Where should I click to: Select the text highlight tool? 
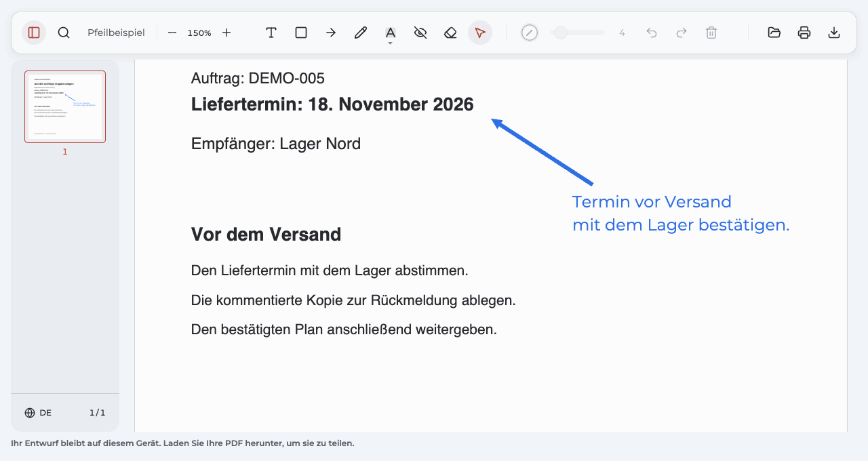391,32
